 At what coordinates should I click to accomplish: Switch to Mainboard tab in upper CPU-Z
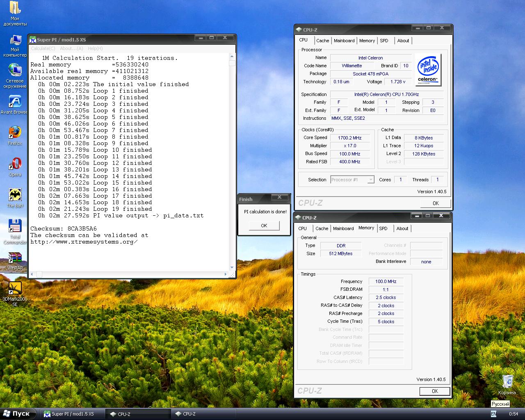pos(344,41)
